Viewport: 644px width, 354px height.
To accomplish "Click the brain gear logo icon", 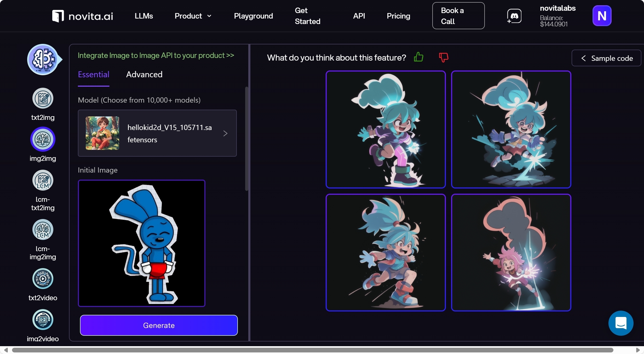I will click(43, 60).
